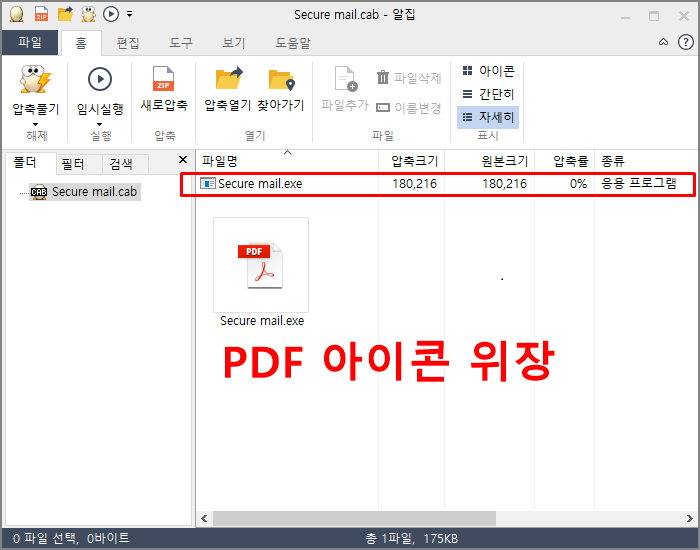Screen dimensions: 700x550
Task: Select the Secure mail.exe file name
Action: pyautogui.click(x=260, y=183)
